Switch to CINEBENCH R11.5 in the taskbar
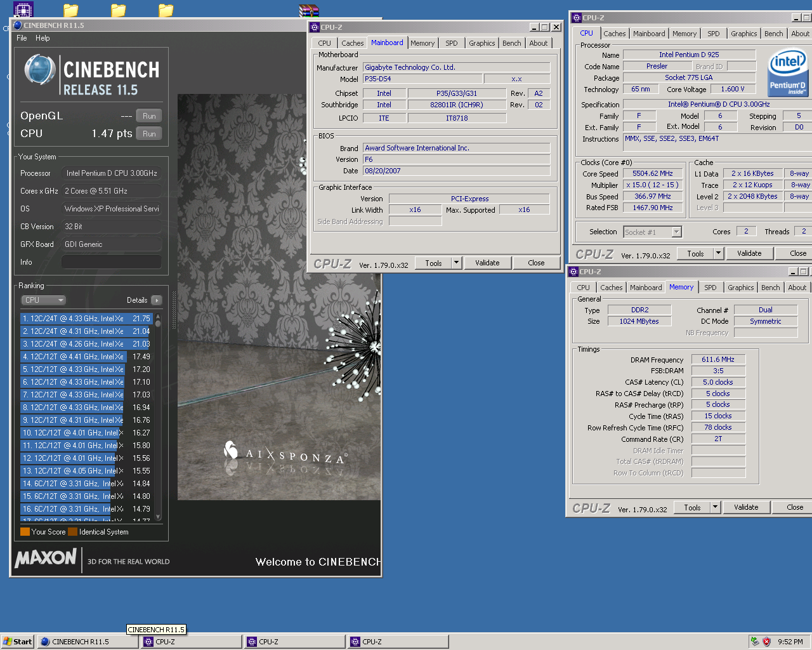Image resolution: width=812 pixels, height=650 pixels. point(88,642)
